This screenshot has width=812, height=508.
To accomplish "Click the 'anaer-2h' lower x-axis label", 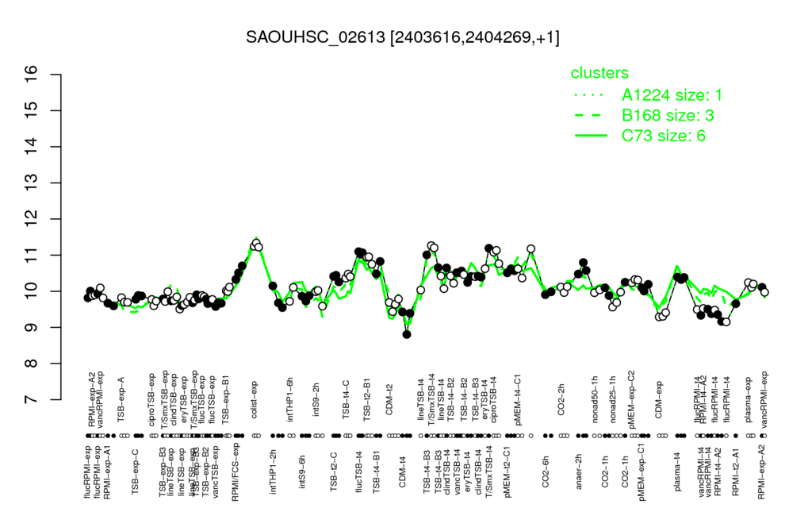I will [580, 470].
